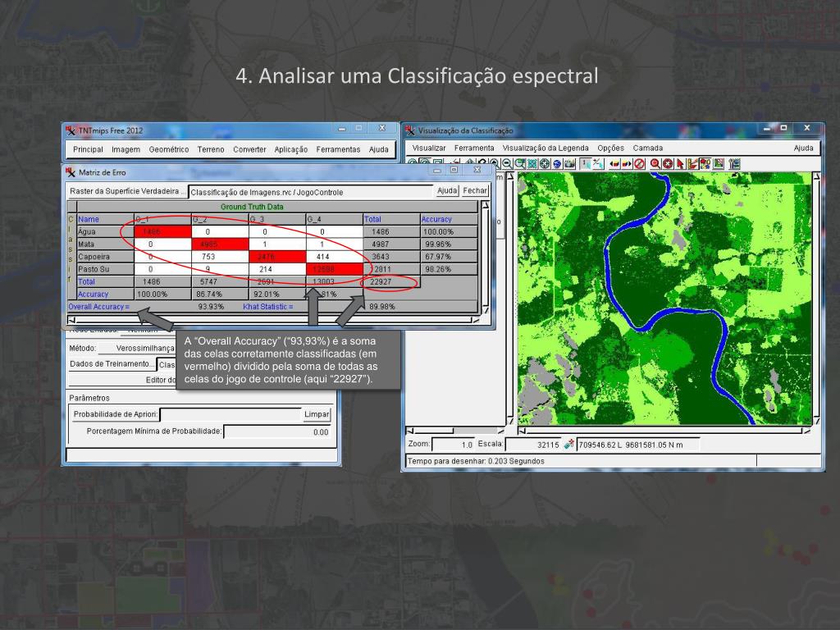Open the Aplicação menu
840x630 pixels.
click(x=291, y=149)
